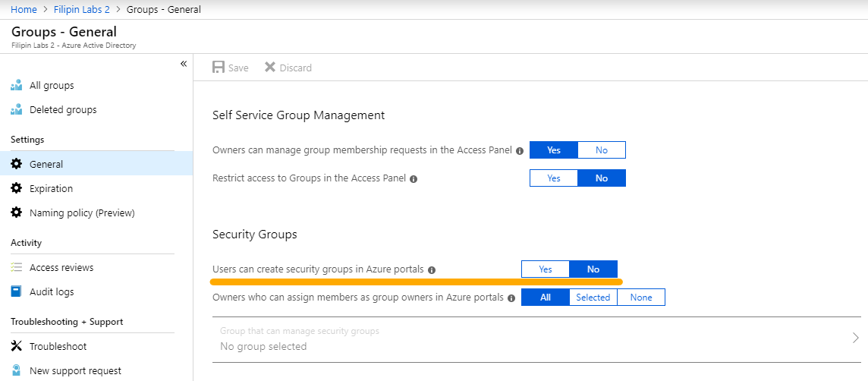Open the Expiration settings menu item

point(51,188)
